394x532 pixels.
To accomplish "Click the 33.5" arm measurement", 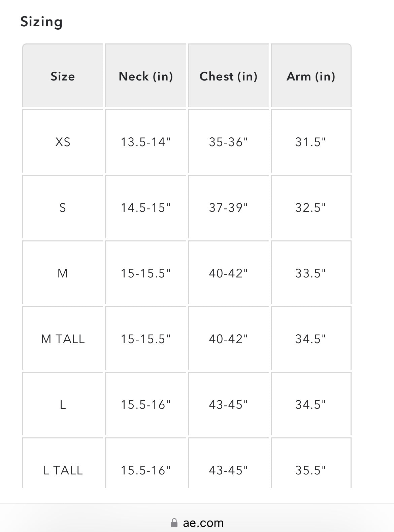I will (x=311, y=273).
